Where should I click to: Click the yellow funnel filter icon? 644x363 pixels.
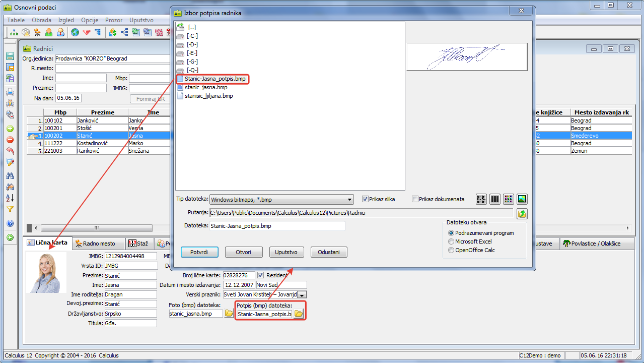point(10,209)
